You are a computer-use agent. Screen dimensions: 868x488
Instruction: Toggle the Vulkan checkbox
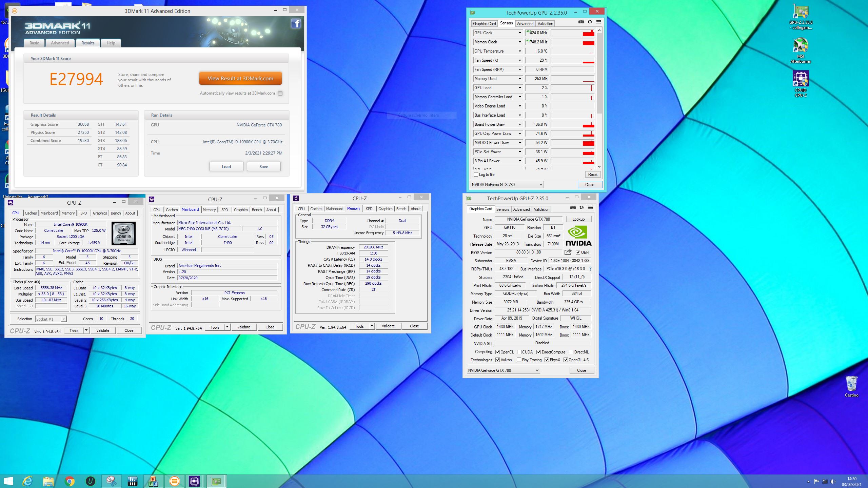(497, 360)
